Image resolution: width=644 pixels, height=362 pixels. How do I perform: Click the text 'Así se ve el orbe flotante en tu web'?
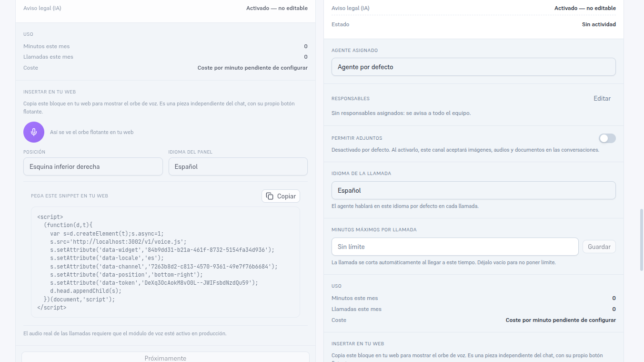click(92, 132)
